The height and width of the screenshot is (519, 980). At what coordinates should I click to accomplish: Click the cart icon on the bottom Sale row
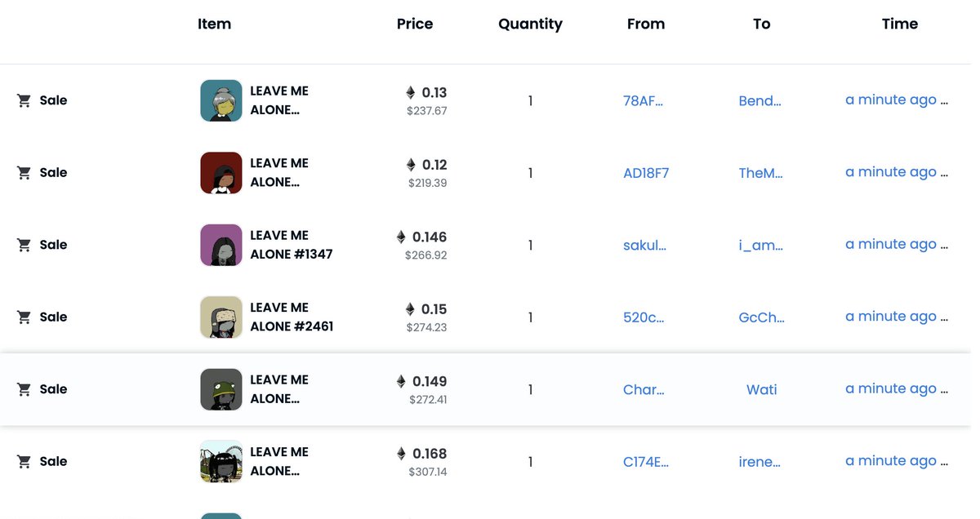coord(24,461)
